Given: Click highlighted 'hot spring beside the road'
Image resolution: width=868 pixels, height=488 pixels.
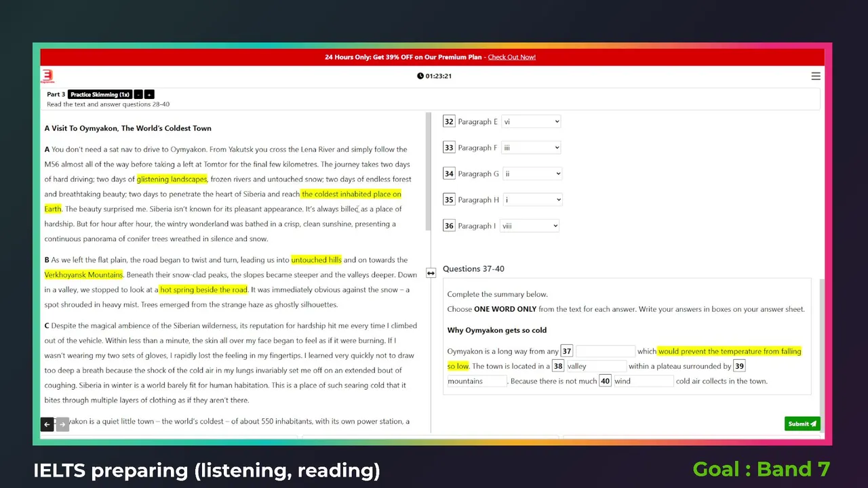Looking at the screenshot, I should point(204,289).
